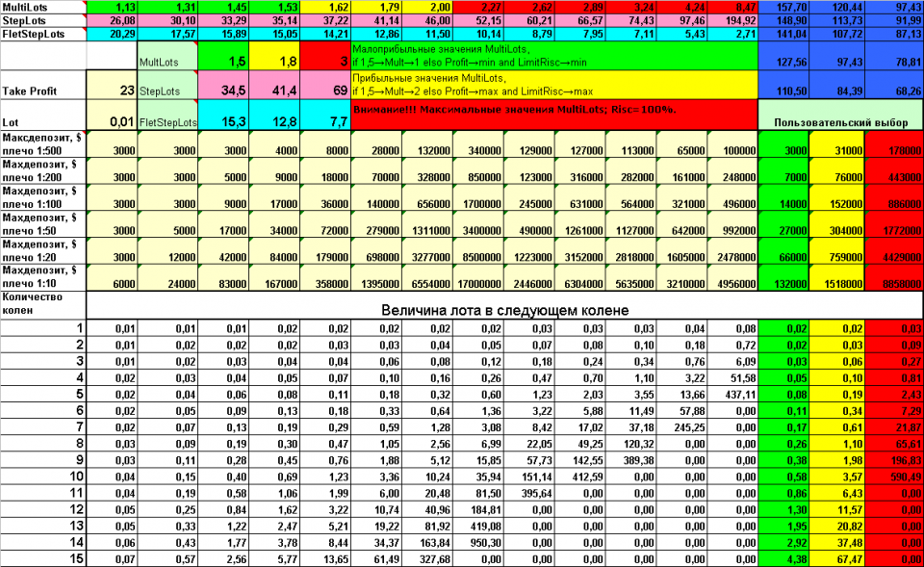Select the blue cell 157,70
This screenshot has height=567, width=924.
pos(783,7)
